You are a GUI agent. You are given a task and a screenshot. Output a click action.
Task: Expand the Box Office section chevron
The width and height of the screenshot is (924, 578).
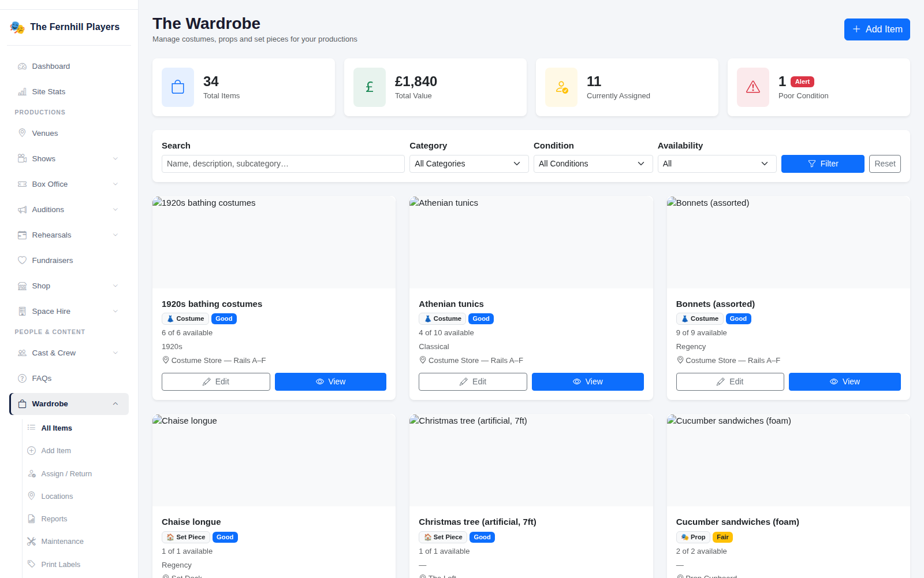115,184
